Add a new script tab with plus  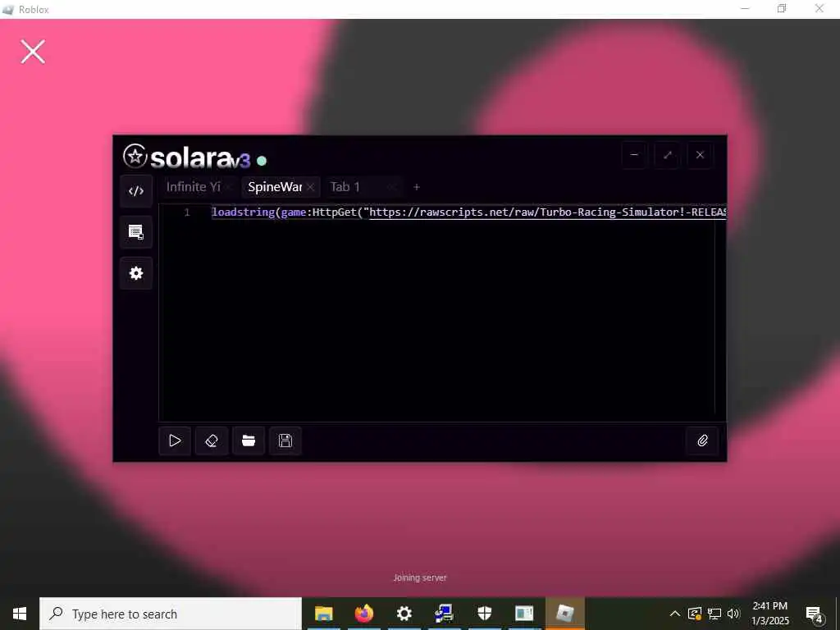[x=417, y=187]
